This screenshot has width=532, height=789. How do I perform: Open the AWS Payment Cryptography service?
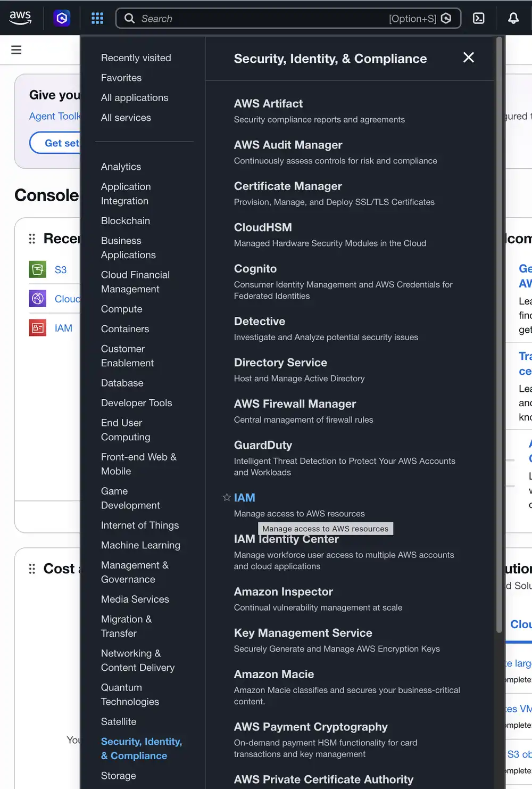point(311,727)
